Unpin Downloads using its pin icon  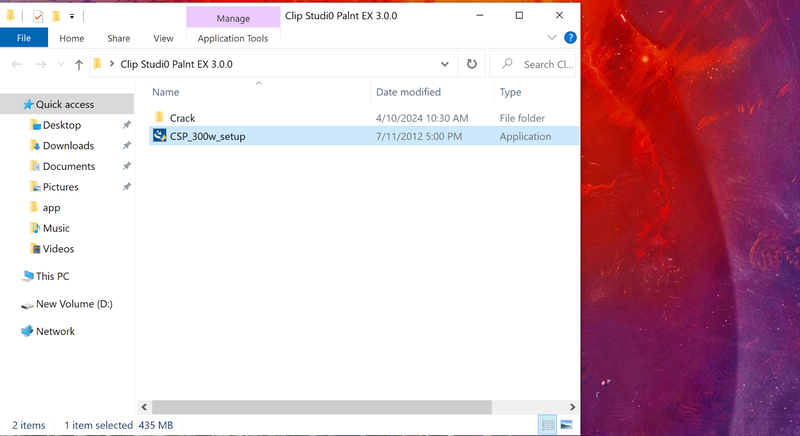click(127, 146)
